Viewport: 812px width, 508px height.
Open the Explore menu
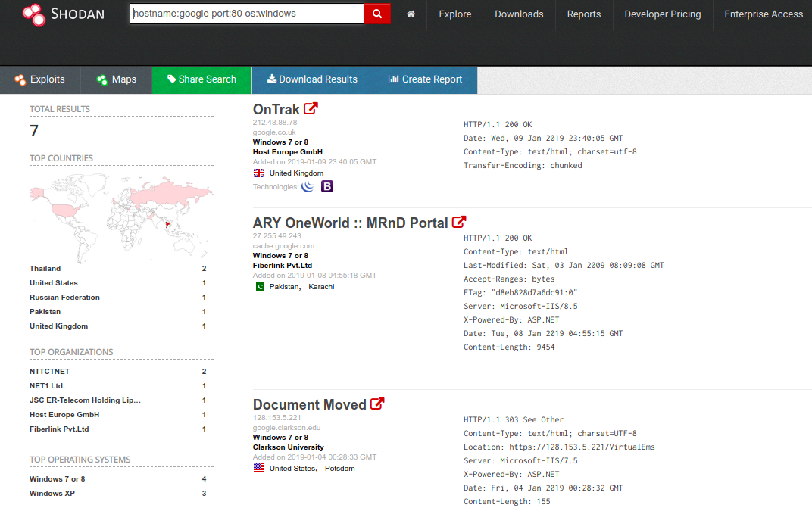click(x=455, y=14)
